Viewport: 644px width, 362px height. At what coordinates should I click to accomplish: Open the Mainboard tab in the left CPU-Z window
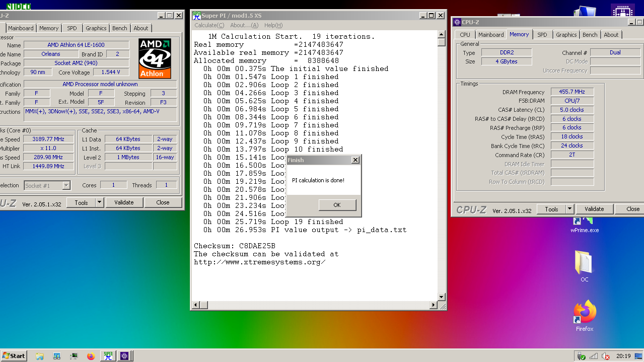click(x=21, y=28)
